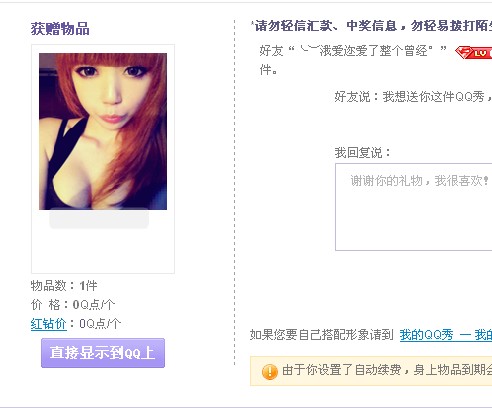Click the 好友说 message line

pyautogui.click(x=413, y=97)
